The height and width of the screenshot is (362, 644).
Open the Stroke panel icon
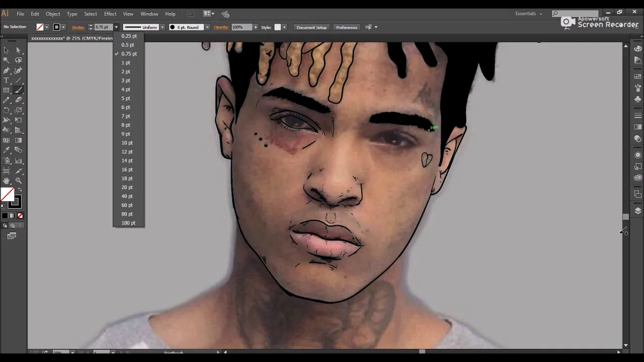(638, 116)
